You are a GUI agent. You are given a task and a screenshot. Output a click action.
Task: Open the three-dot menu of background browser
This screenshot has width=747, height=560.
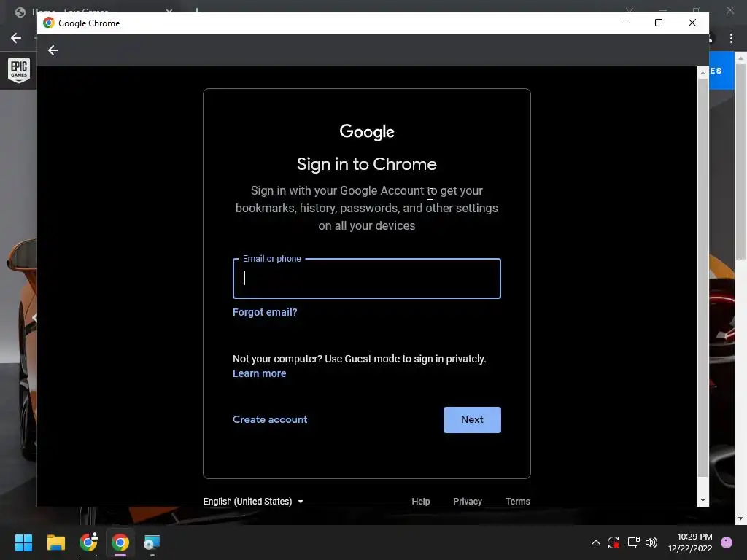pyautogui.click(x=731, y=38)
